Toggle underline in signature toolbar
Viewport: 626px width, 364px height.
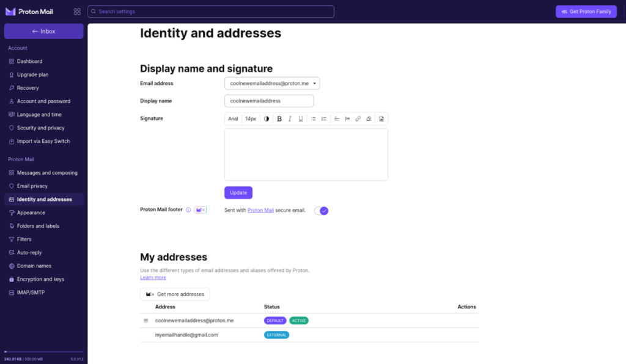[x=301, y=119]
